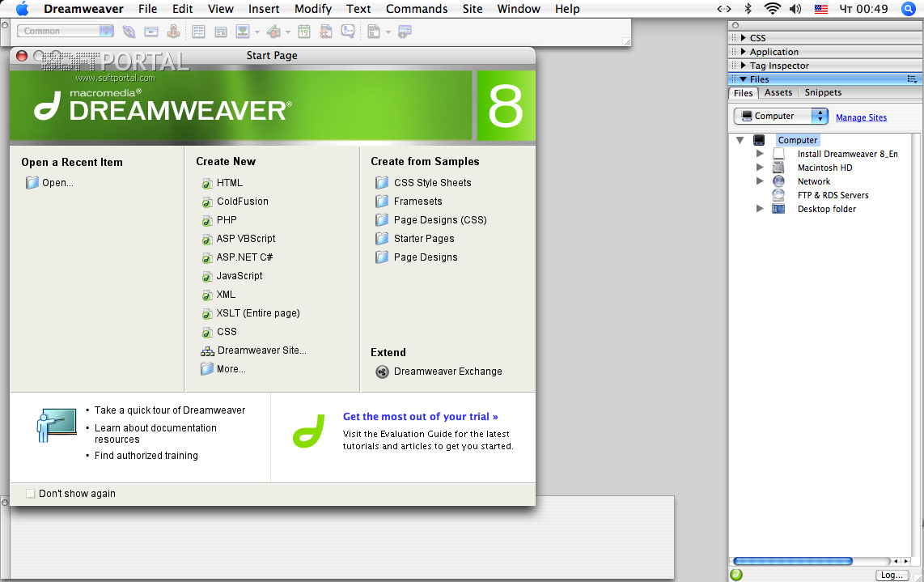
Task: Click Take a quick tour of Dreamweaver
Action: coord(170,410)
